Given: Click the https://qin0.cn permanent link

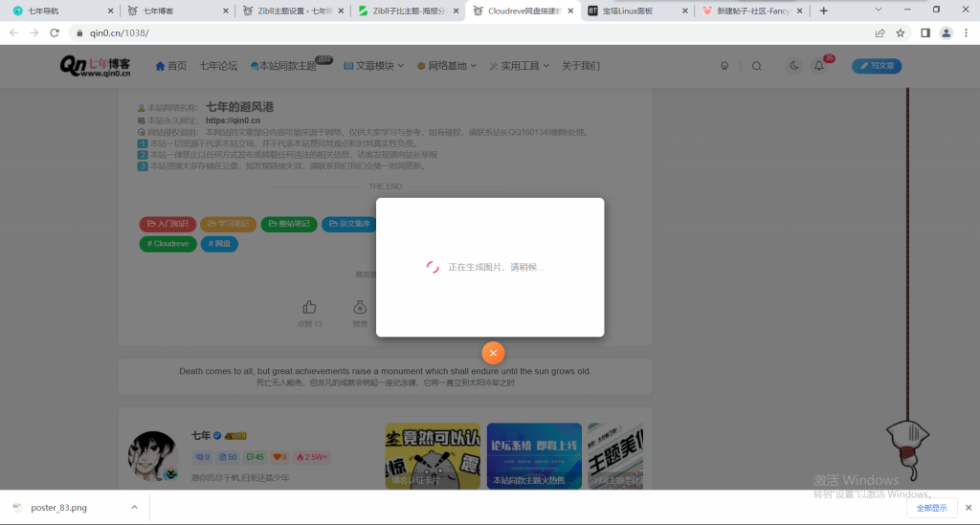Looking at the screenshot, I should click(x=233, y=120).
